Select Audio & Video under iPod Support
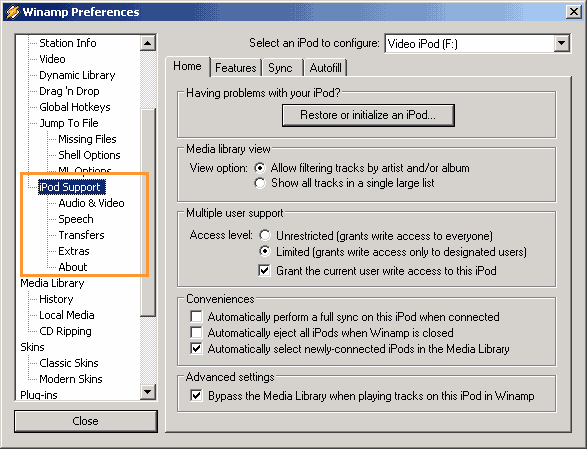 (x=91, y=203)
